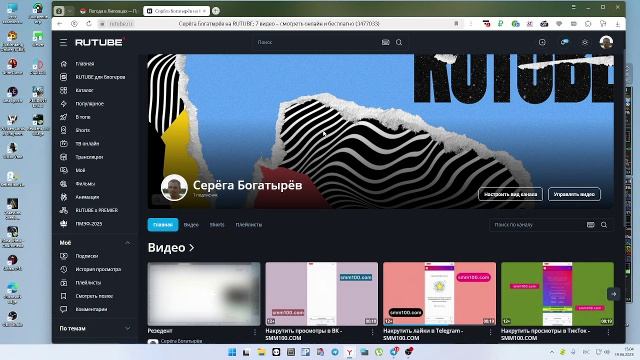This screenshot has height=360, width=640.
Task: Open browser downloads icon
Action: 618,24
